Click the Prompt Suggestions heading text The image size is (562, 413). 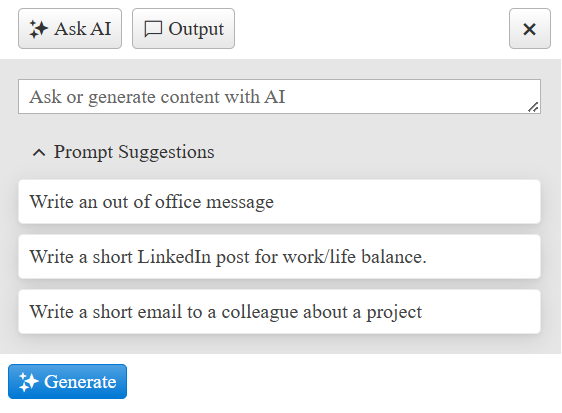point(134,152)
